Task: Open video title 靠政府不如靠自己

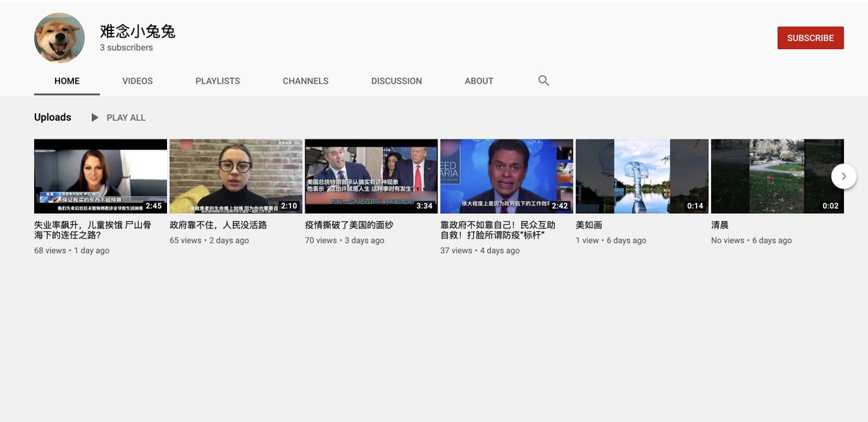Action: (x=498, y=230)
